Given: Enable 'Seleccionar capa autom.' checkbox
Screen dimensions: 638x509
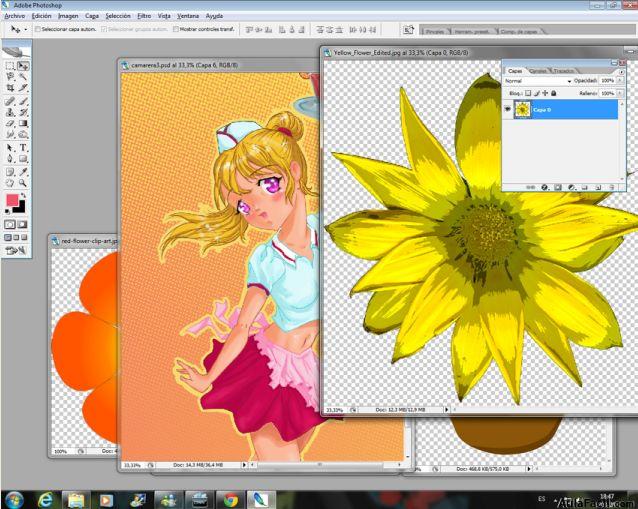Looking at the screenshot, I should [37, 29].
